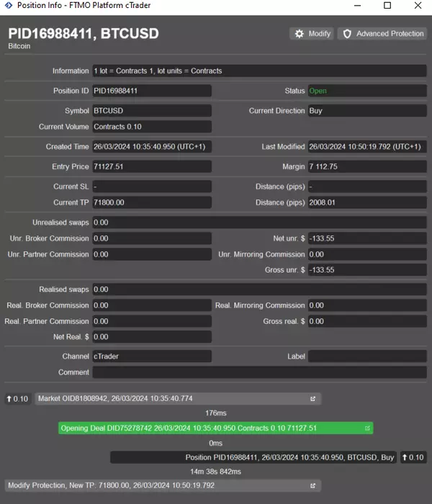Screen dimensions: 432x504
Task: Click the Channel field cTrader
Action: click(152, 356)
